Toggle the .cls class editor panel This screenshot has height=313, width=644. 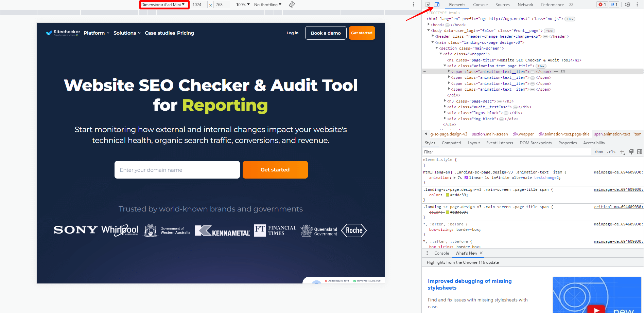612,152
